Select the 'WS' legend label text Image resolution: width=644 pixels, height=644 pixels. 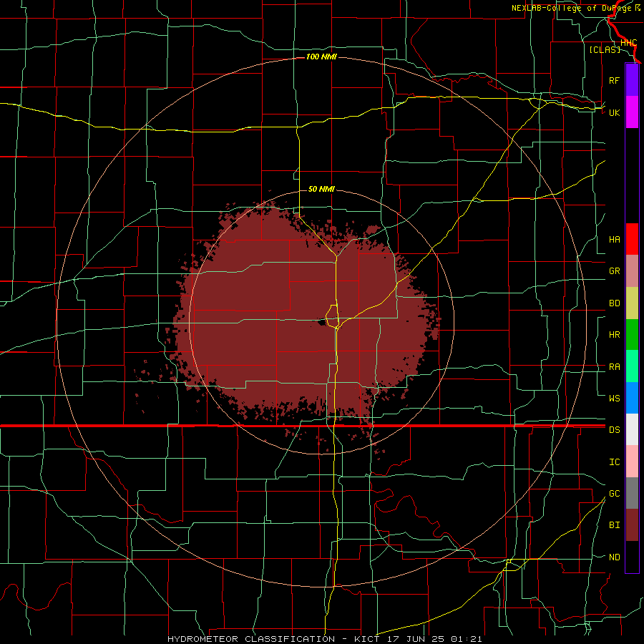click(614, 398)
